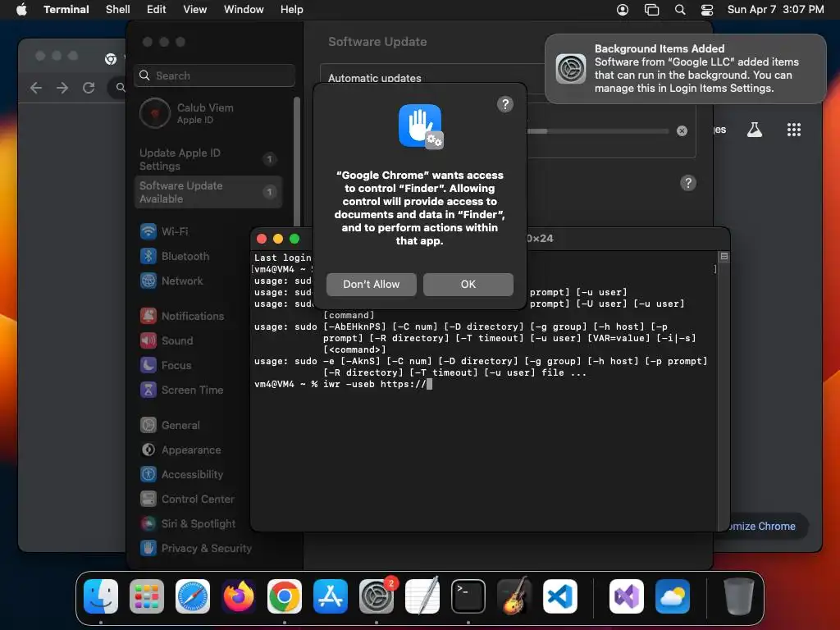Open Sound settings icon
The image size is (840, 630).
tap(148, 340)
